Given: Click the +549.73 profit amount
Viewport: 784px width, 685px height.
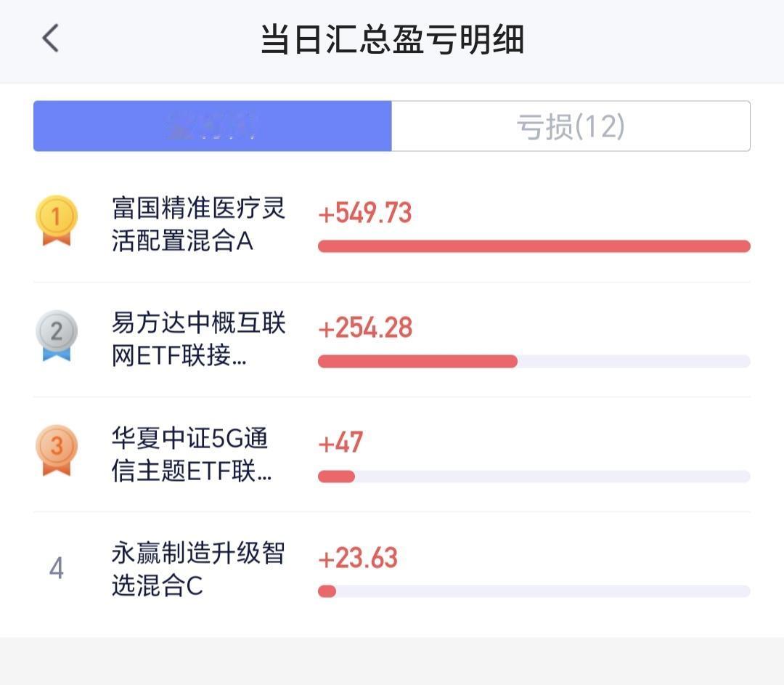Looking at the screenshot, I should (x=365, y=213).
